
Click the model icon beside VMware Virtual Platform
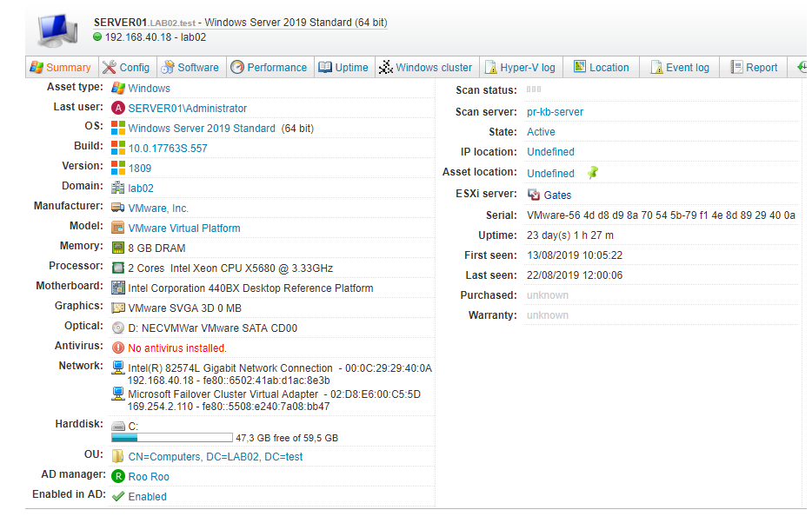point(118,228)
